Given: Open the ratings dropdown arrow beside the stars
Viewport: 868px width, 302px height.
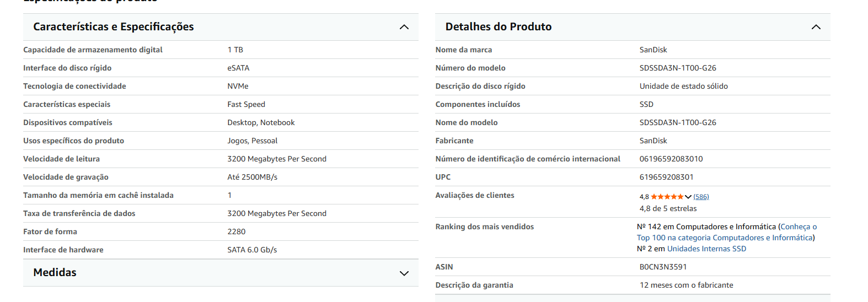Looking at the screenshot, I should coord(688,197).
